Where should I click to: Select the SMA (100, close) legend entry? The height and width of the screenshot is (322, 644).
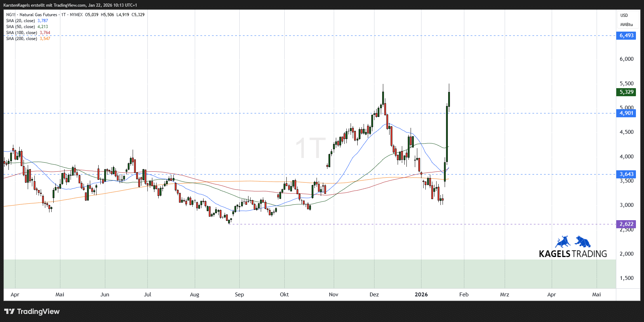22,33
